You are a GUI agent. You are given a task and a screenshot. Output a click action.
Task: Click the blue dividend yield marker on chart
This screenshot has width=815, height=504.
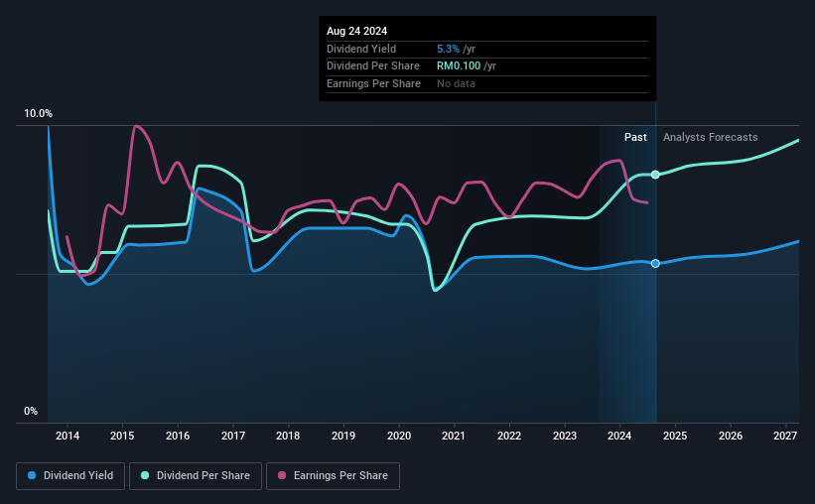coord(655,264)
